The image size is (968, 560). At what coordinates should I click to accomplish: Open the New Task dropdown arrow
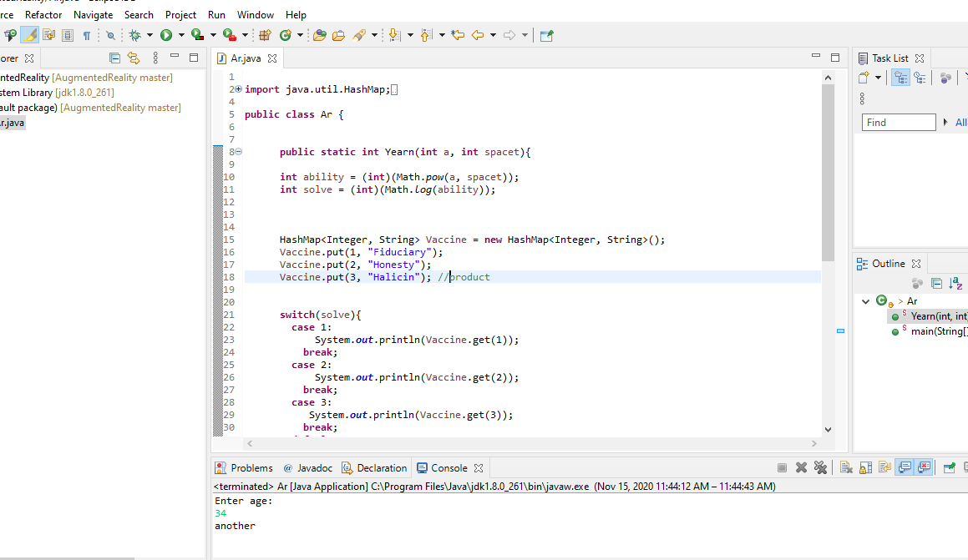tap(878, 78)
